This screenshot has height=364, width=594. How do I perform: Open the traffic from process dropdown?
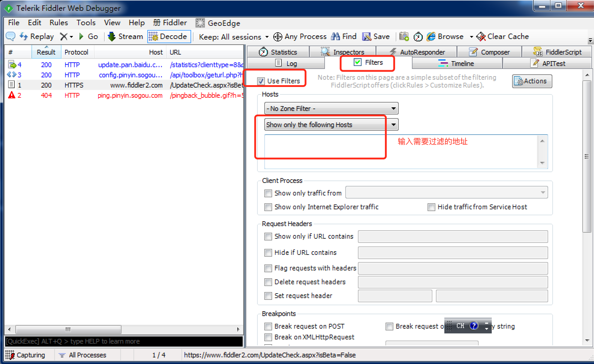point(446,192)
